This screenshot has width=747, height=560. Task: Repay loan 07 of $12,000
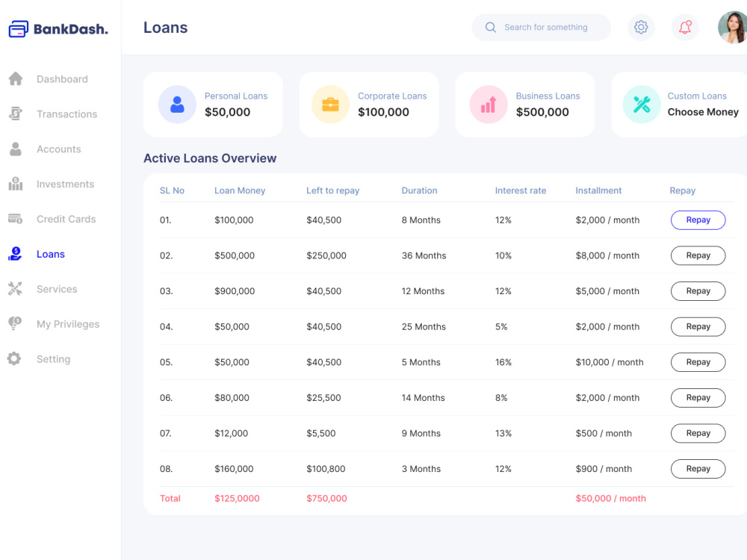coord(698,433)
